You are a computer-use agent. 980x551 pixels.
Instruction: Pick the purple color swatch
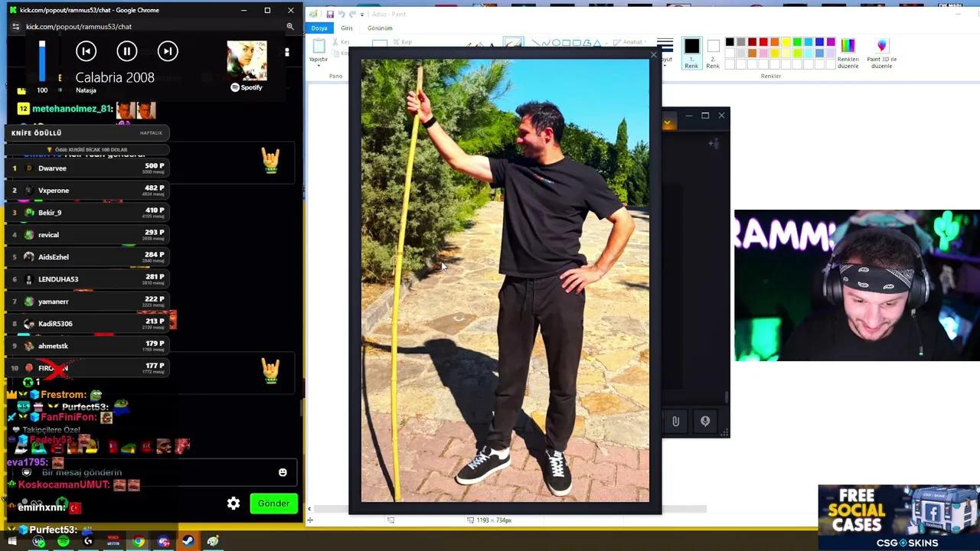pyautogui.click(x=831, y=42)
